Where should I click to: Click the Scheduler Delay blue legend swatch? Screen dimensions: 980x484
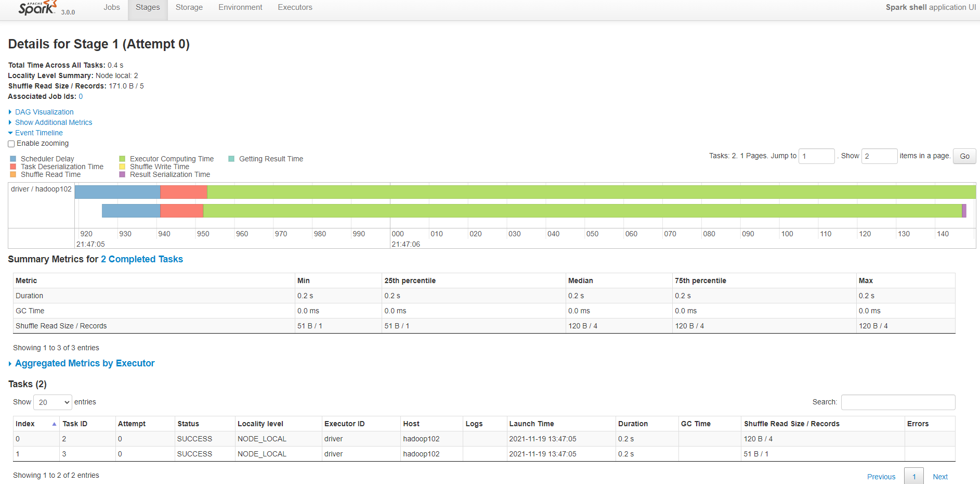[x=13, y=159]
